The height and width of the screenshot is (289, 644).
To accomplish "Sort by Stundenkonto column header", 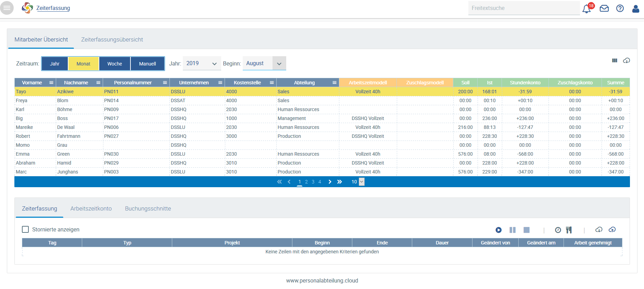I will pos(525,83).
